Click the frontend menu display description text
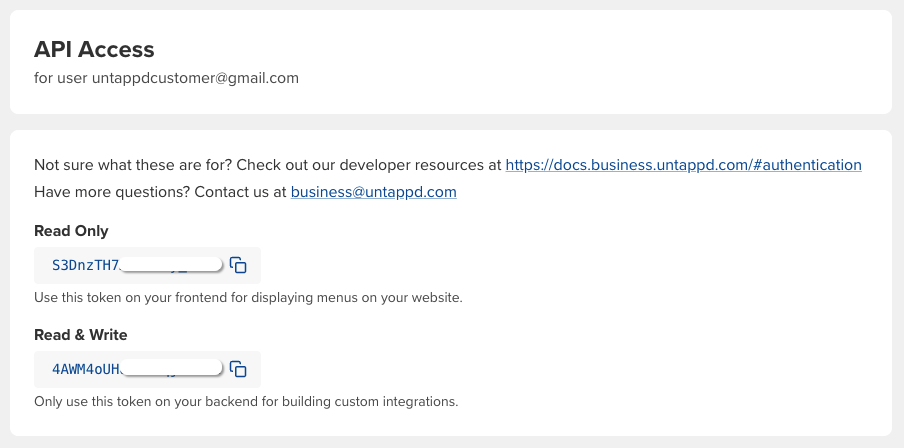 click(248, 298)
